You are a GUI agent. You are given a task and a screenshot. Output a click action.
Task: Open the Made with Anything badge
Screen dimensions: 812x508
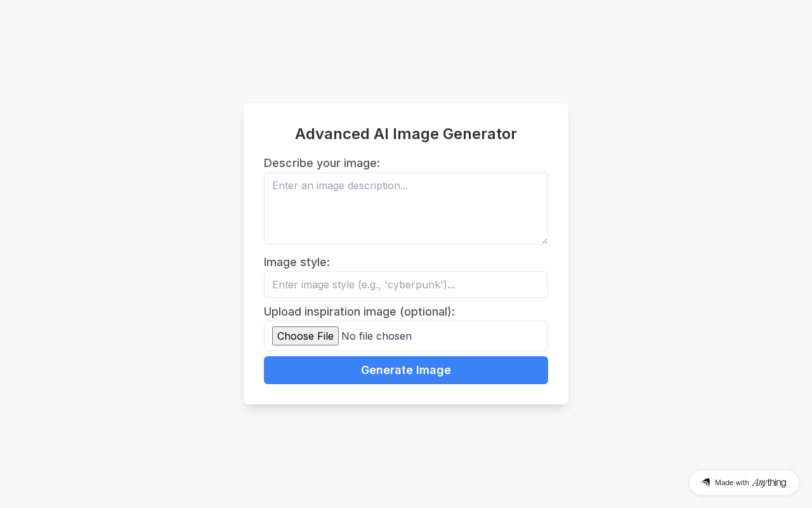(743, 483)
